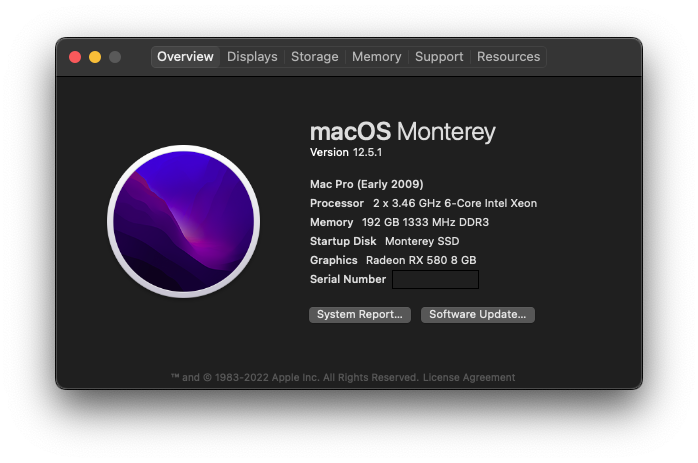Click the disabled gray zoom button
The height and width of the screenshot is (463, 698).
(115, 57)
